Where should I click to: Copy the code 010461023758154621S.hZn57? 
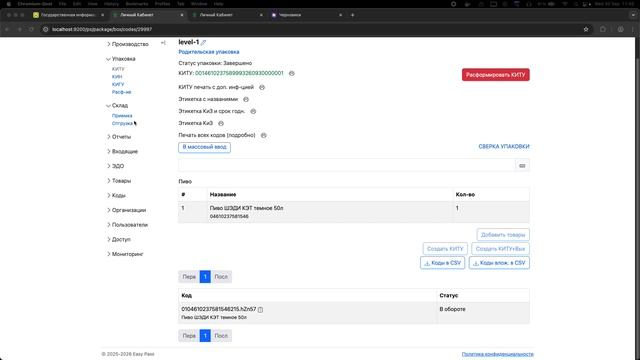[x=260, y=310]
